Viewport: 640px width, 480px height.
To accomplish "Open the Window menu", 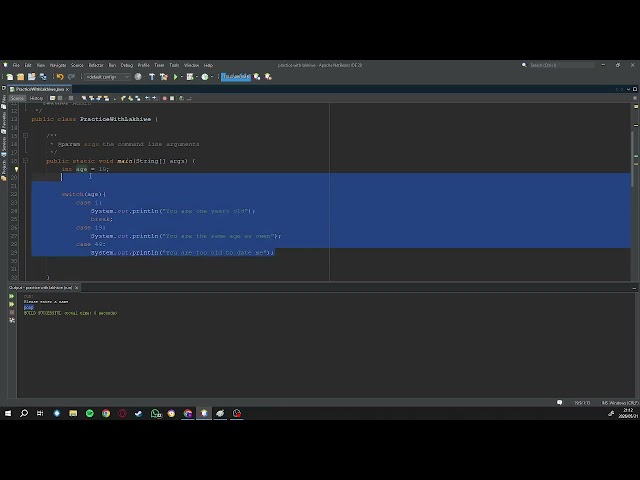I will tap(191, 65).
